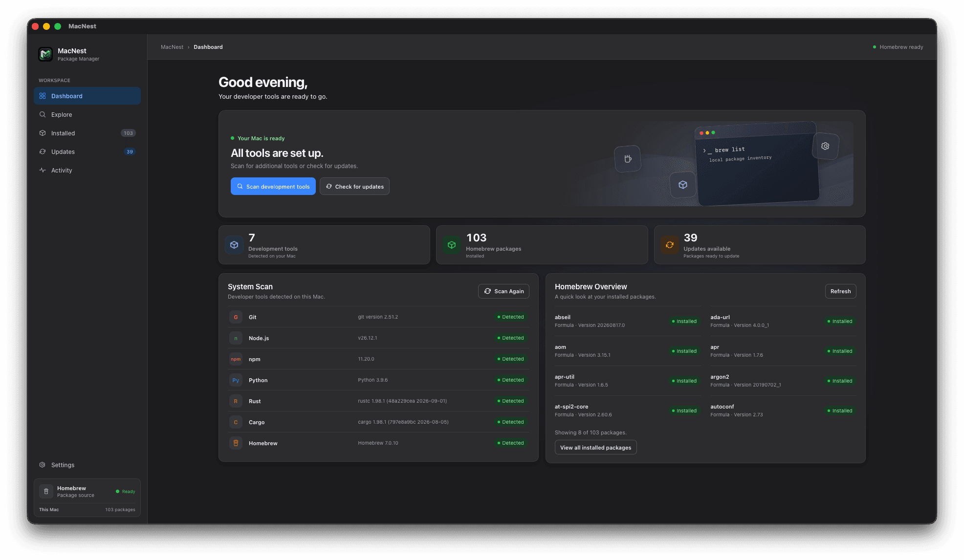Click the mug tile in hero illustration
This screenshot has width=964, height=560.
pos(628,159)
